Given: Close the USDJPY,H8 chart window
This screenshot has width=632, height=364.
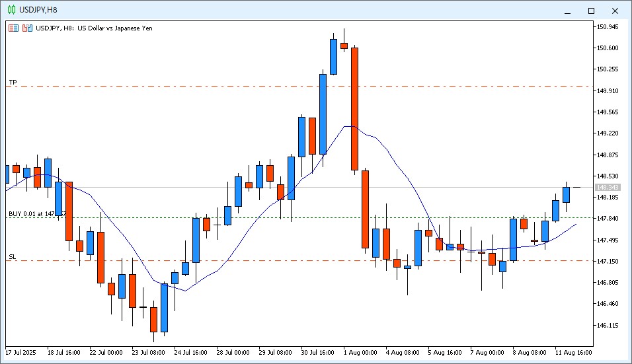Looking at the screenshot, I should (x=615, y=11).
